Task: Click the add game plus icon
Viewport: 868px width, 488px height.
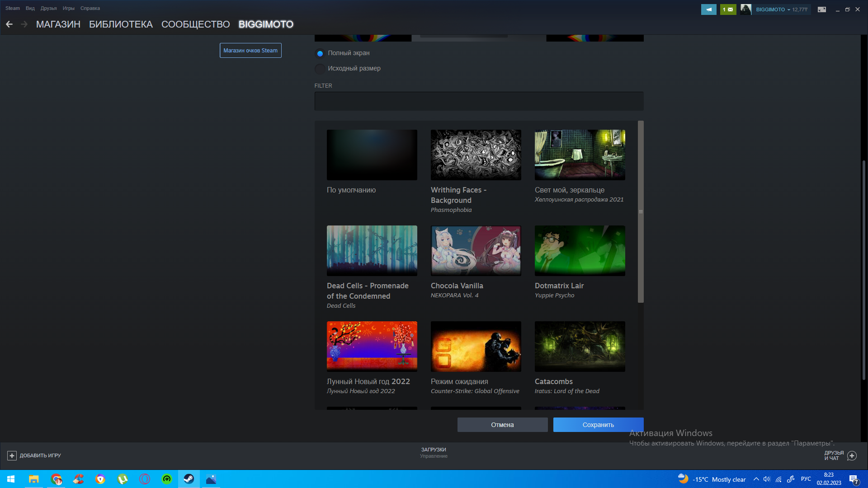Action: click(12, 455)
